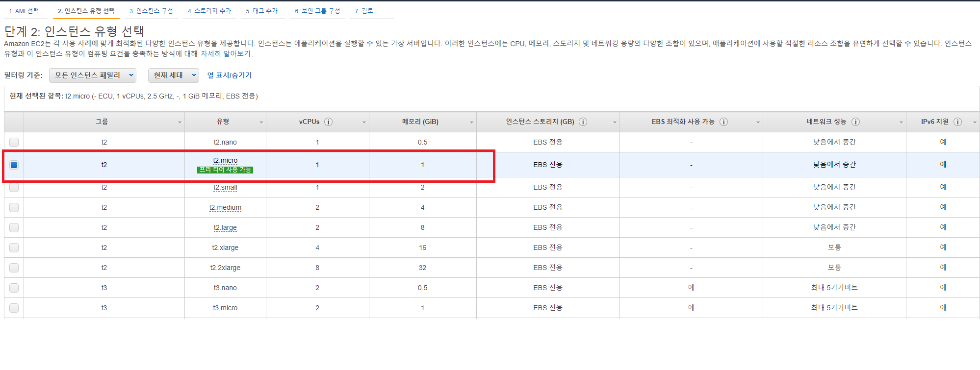Open the t2.small instance type link
This screenshot has width=980, height=370.
click(x=225, y=187)
